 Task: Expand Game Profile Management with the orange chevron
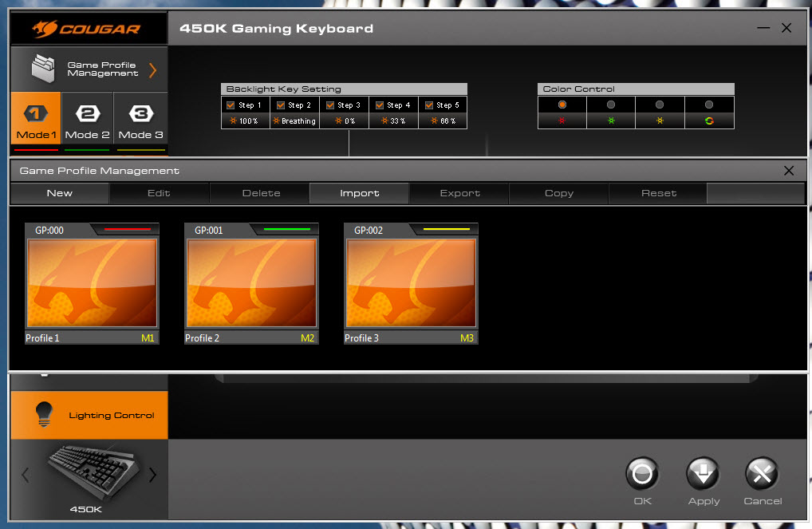pos(153,70)
